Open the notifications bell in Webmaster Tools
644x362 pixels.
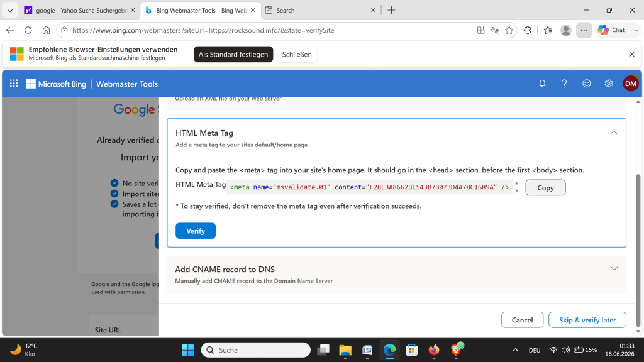[x=542, y=84]
